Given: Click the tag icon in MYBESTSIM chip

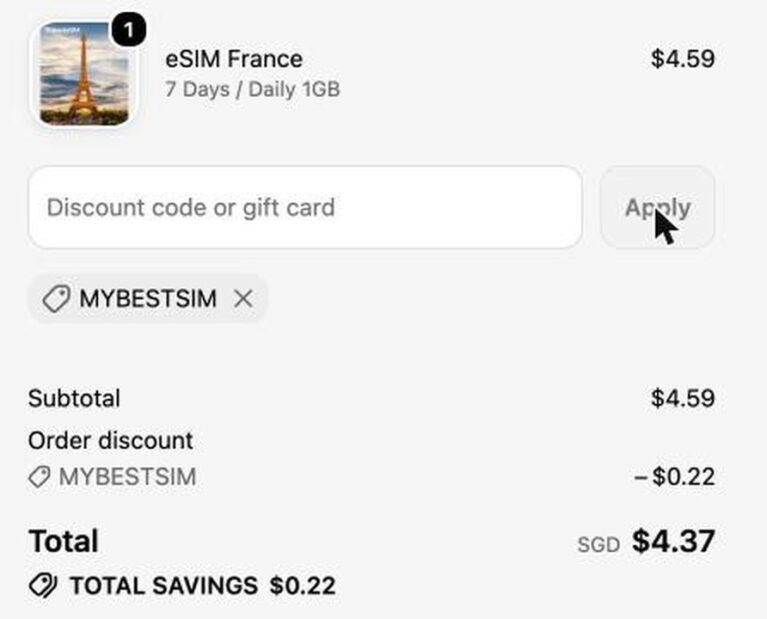Looking at the screenshot, I should pos(56,298).
